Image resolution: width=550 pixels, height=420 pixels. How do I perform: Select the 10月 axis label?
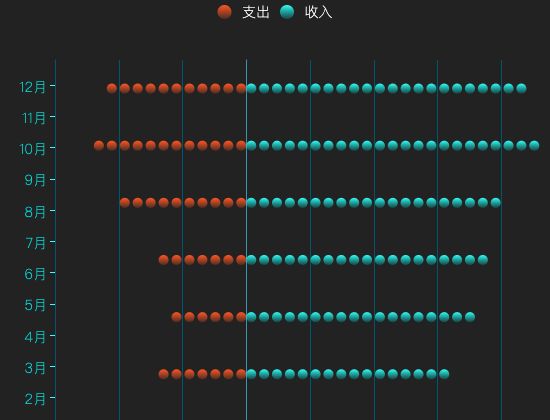click(33, 149)
